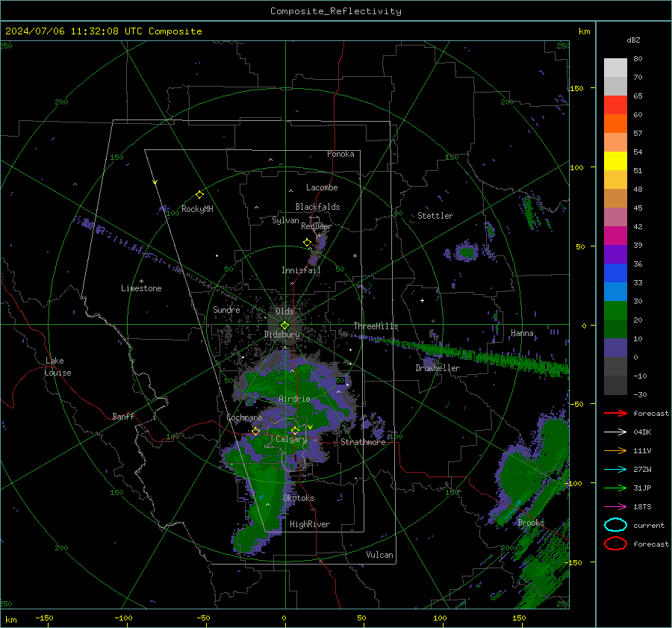Select the yellow 54-51 dBZ color band

point(615,161)
